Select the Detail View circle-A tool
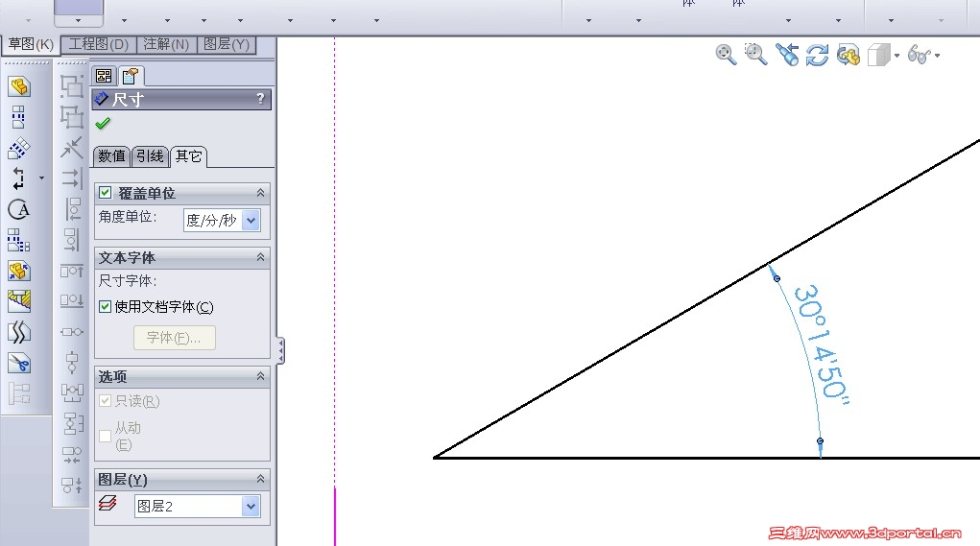The height and width of the screenshot is (546, 980). pos(19,209)
